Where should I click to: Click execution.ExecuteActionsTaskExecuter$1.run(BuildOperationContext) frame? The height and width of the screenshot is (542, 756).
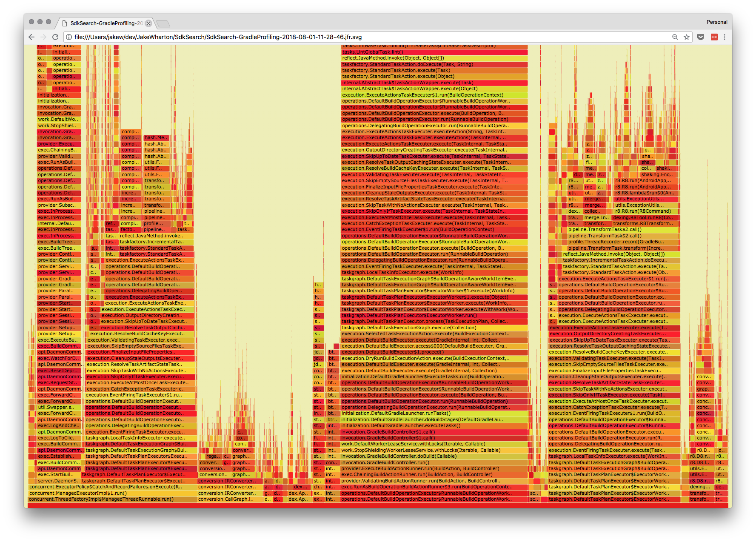434,95
